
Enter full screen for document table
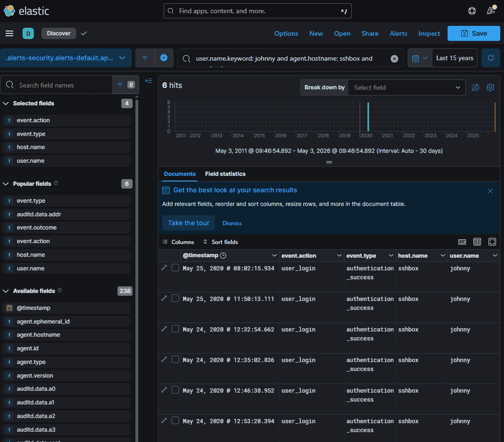click(492, 242)
